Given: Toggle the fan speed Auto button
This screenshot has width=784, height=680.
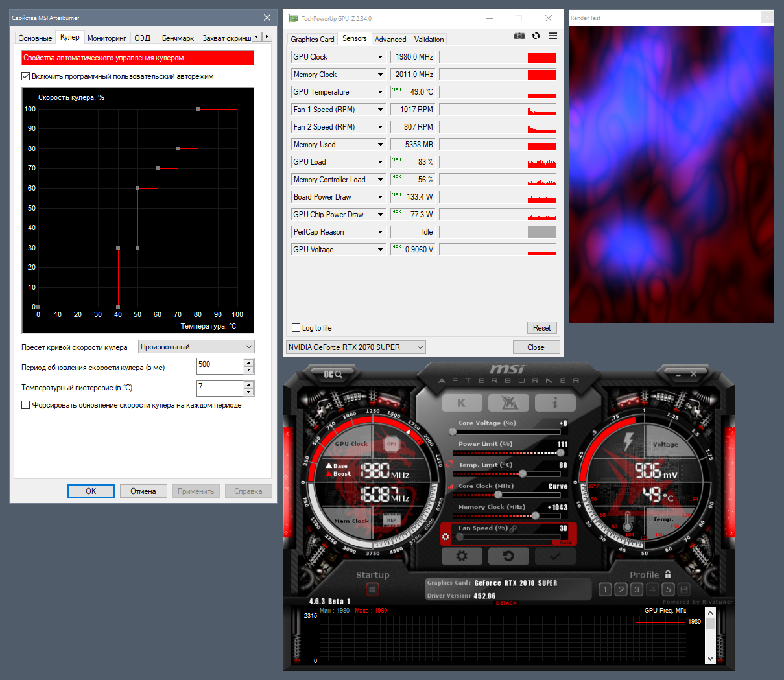Looking at the screenshot, I should (x=565, y=542).
